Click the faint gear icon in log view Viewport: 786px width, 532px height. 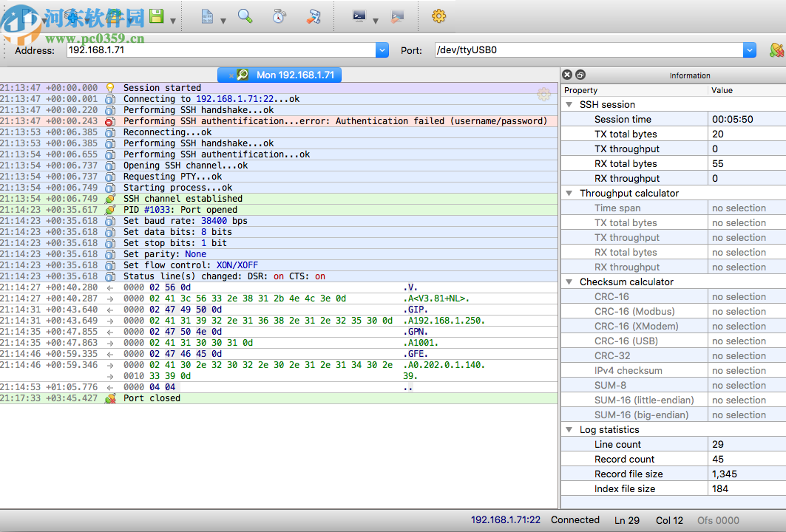543,94
